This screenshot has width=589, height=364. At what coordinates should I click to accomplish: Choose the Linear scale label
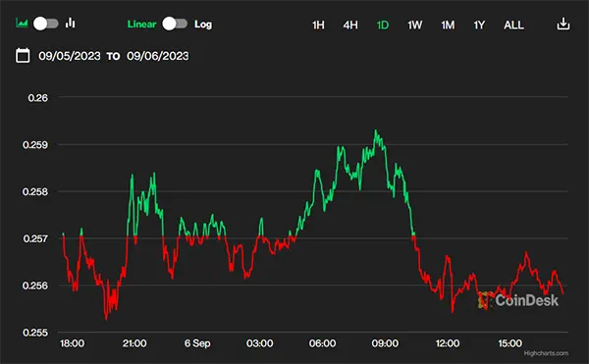[141, 24]
